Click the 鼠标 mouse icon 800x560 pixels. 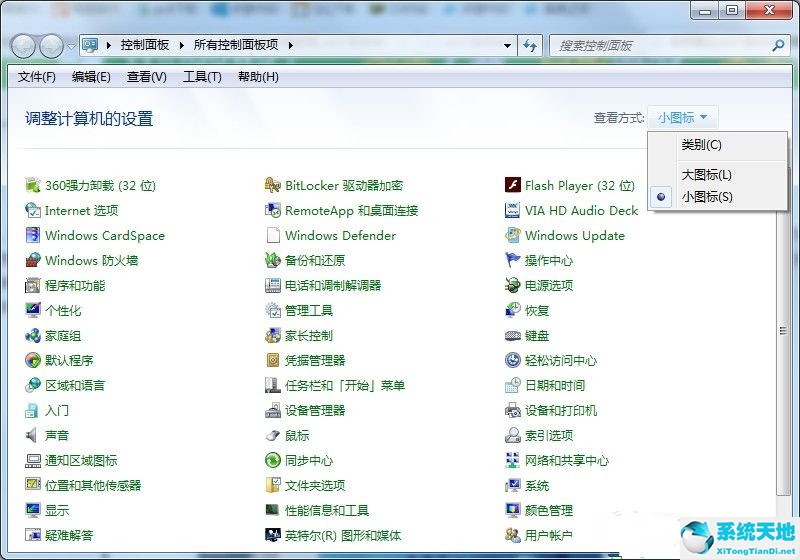273,435
